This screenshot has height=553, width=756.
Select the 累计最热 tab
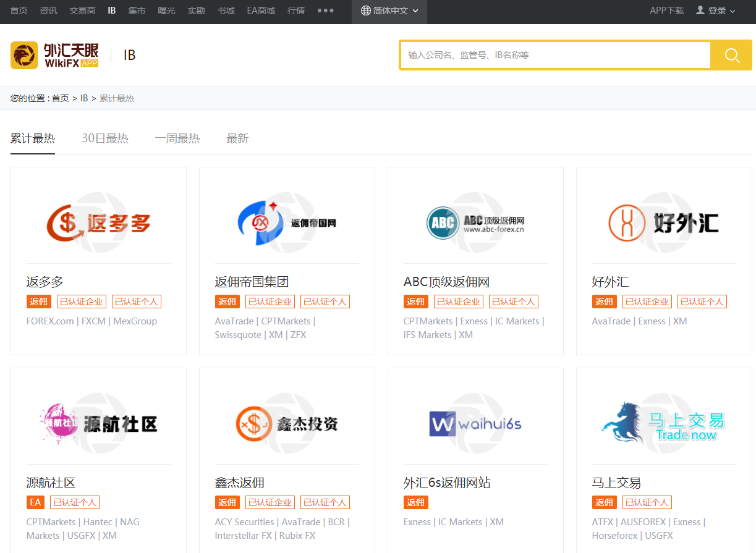pos(33,138)
